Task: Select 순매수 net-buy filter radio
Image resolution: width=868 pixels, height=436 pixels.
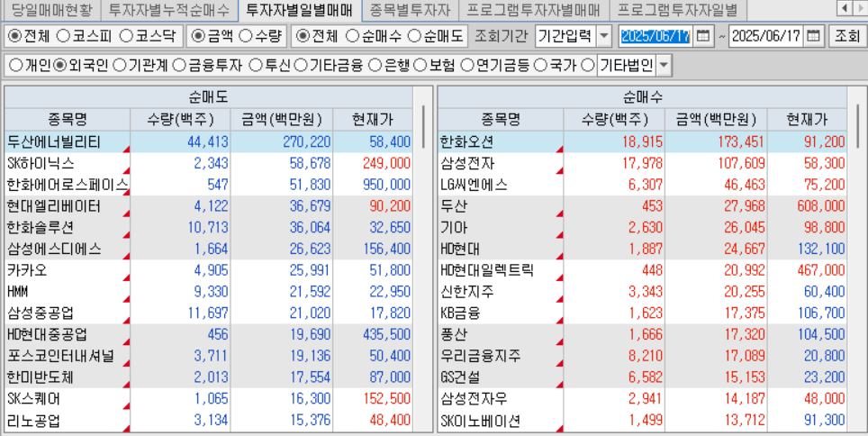Action: (x=352, y=37)
